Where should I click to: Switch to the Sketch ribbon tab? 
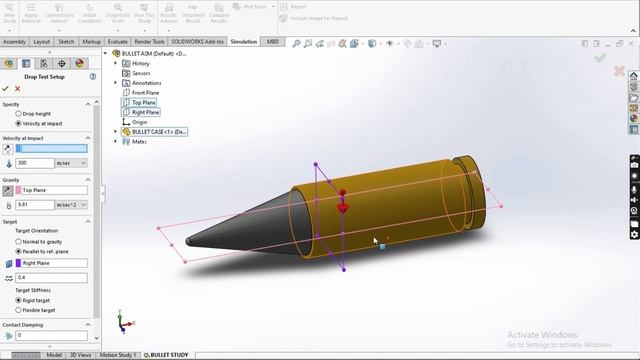coord(66,42)
